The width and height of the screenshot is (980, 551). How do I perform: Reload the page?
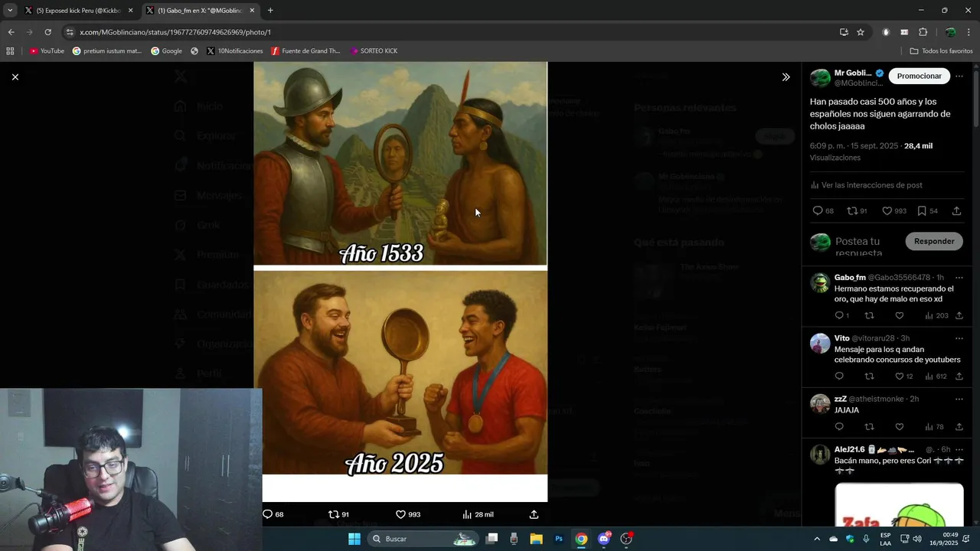pos(47,32)
